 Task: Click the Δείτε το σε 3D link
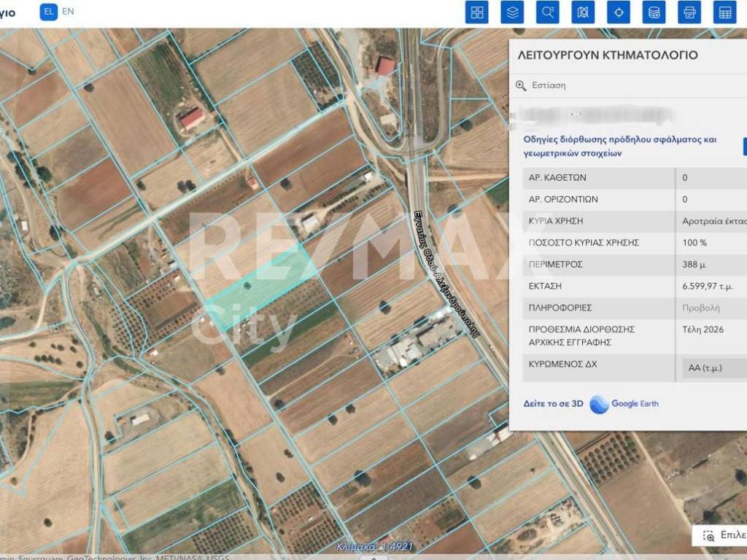tap(553, 404)
